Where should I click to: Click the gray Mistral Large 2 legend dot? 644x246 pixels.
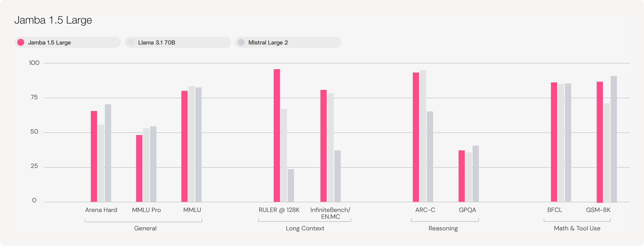point(241,42)
